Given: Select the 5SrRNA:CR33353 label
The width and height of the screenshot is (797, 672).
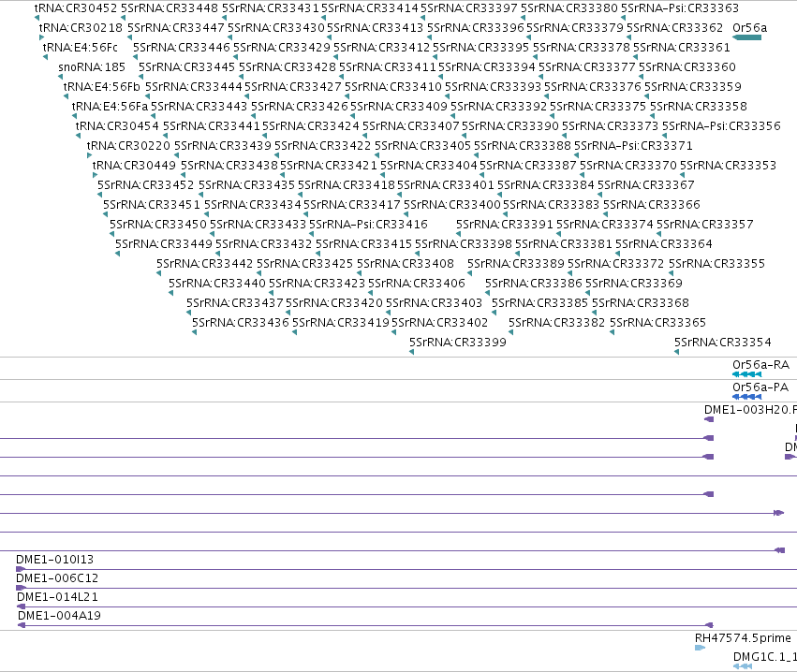Looking at the screenshot, I should pyautogui.click(x=729, y=166).
